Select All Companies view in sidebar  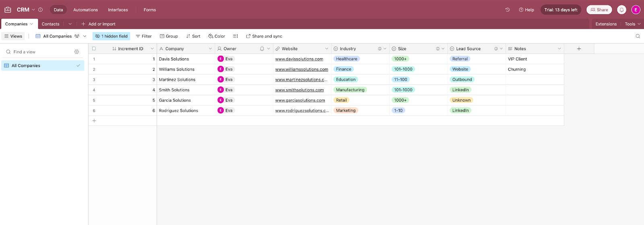tap(43, 65)
